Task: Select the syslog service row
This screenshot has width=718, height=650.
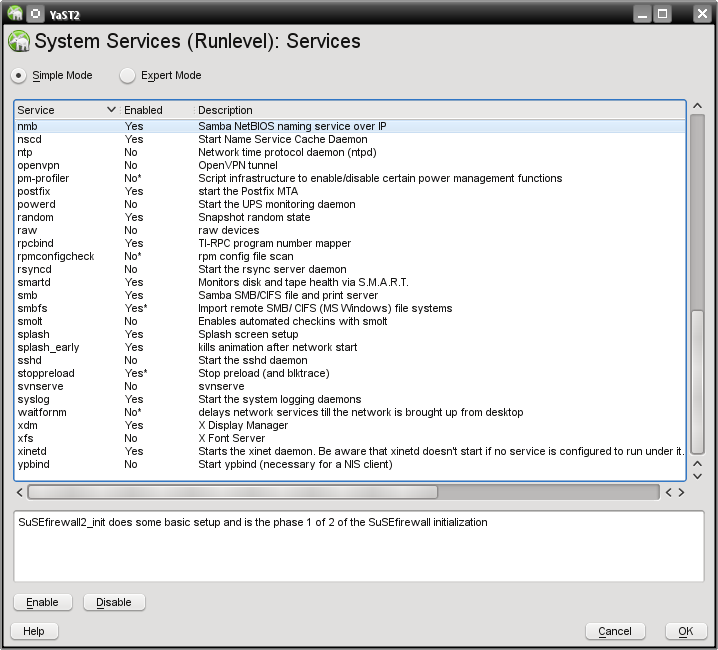Action: [x=350, y=399]
